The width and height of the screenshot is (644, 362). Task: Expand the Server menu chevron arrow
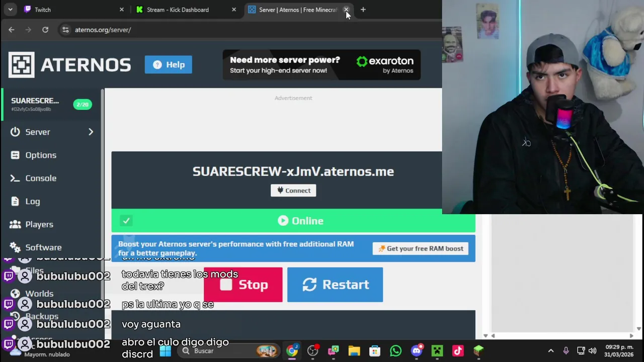coord(91,132)
